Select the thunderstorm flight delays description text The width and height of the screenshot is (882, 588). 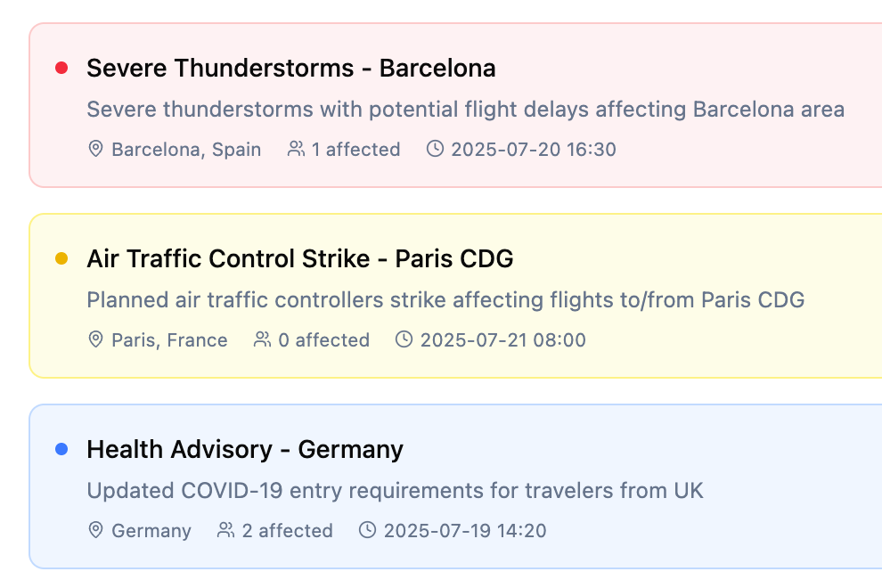465,110
